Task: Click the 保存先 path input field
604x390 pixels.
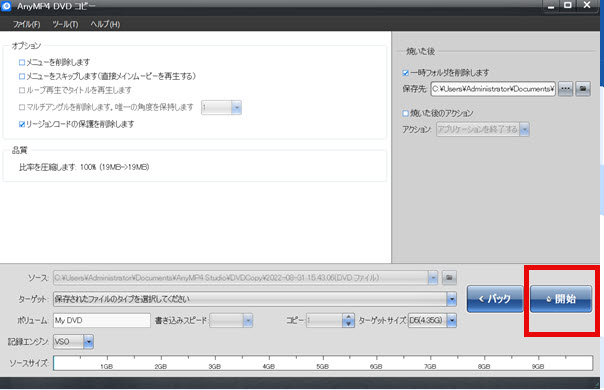Action: [x=493, y=89]
